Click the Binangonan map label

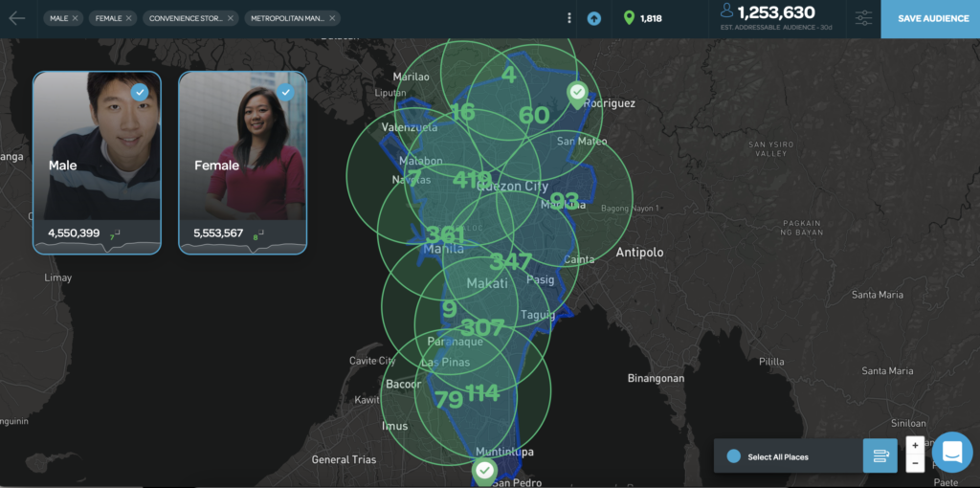[656, 378]
